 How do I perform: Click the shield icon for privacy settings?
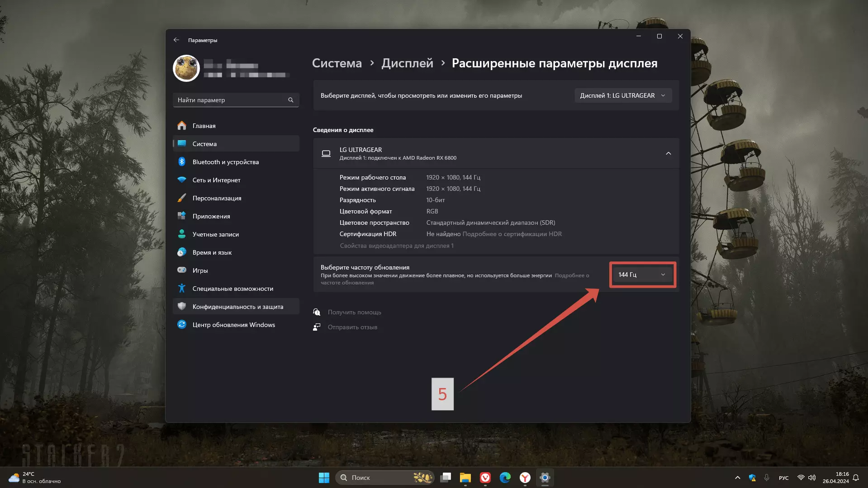182,306
